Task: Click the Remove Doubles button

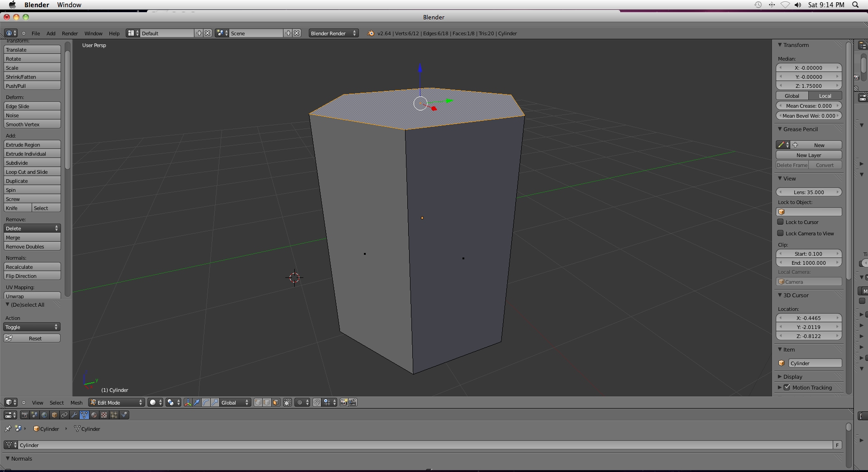Action: [x=32, y=246]
